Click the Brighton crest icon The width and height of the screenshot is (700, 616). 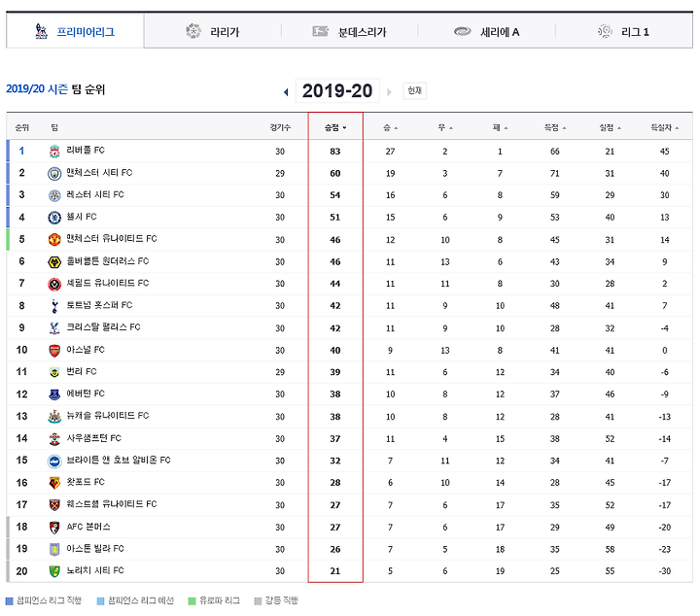[x=54, y=461]
